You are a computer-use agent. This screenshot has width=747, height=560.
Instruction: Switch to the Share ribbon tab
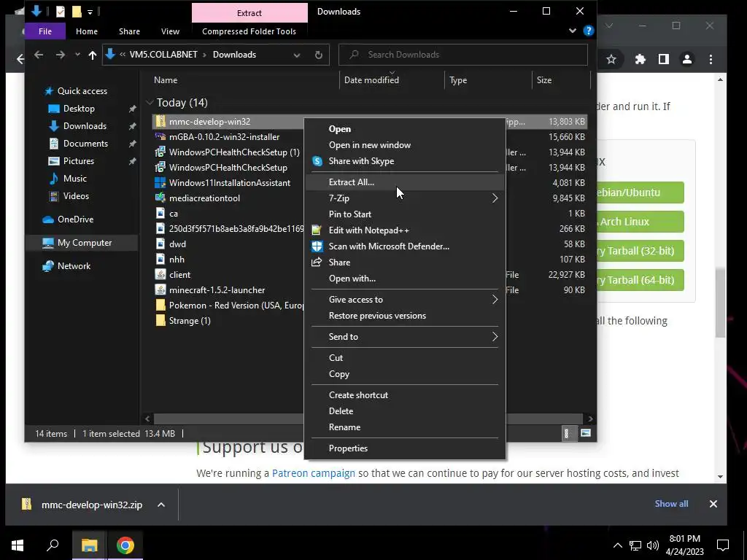coord(130,31)
